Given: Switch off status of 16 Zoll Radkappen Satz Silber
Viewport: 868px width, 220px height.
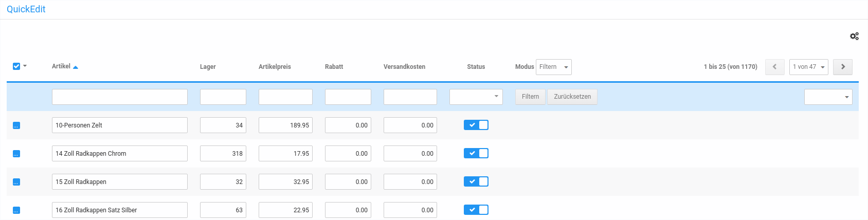Looking at the screenshot, I should coord(476,210).
